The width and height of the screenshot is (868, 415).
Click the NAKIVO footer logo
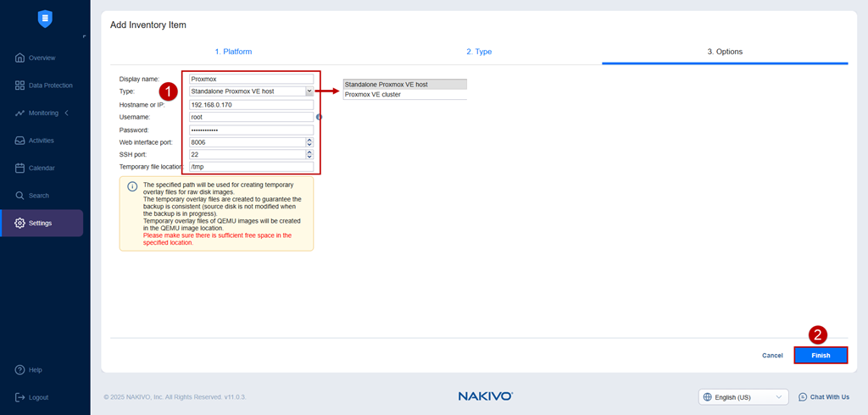click(486, 396)
